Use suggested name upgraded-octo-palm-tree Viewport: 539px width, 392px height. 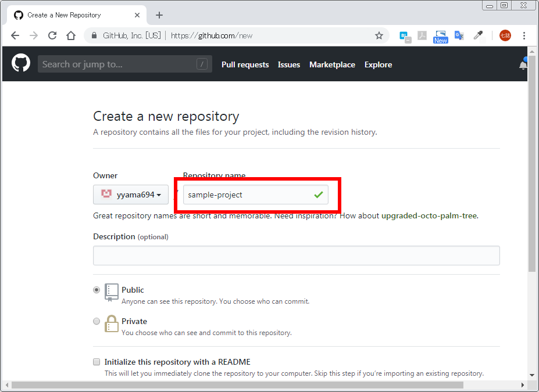tap(429, 215)
